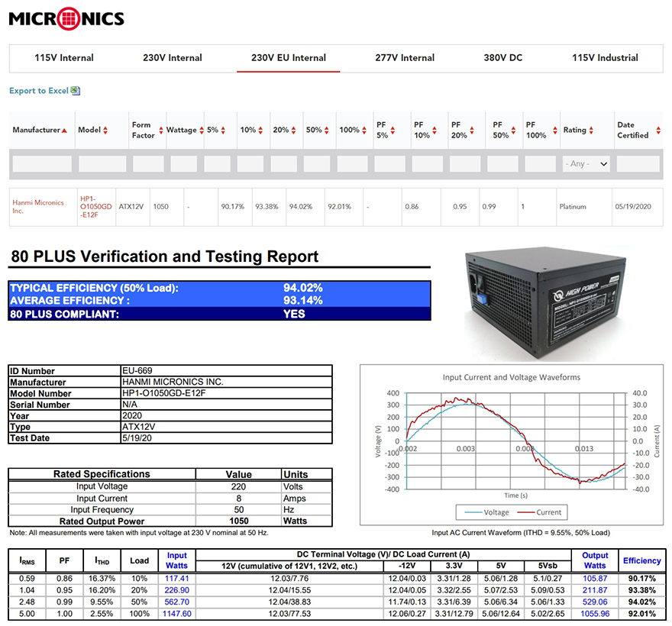Viewport: 672px width, 626px height.
Task: Sort the PF 5% column
Action: 393,131
